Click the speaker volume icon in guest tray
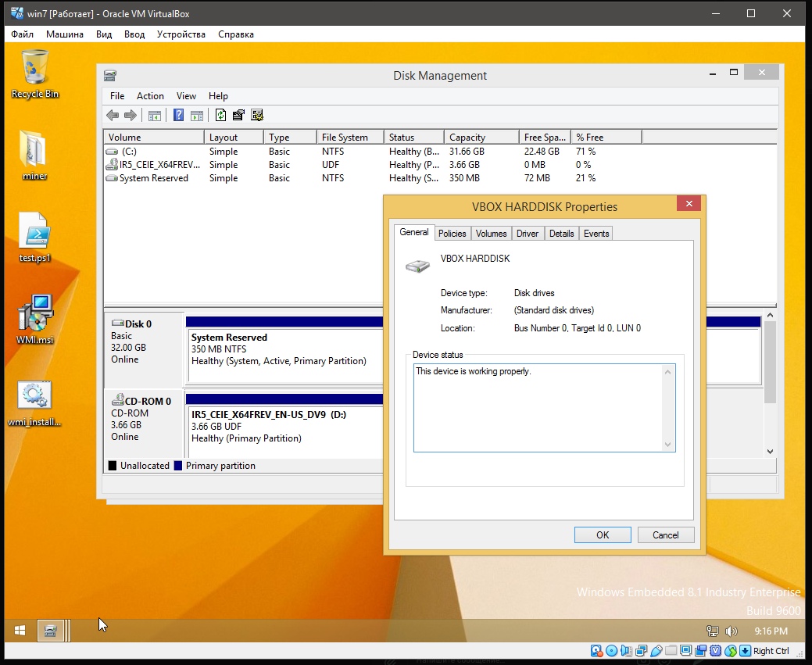Screen dimensions: 812x665 click(731, 631)
